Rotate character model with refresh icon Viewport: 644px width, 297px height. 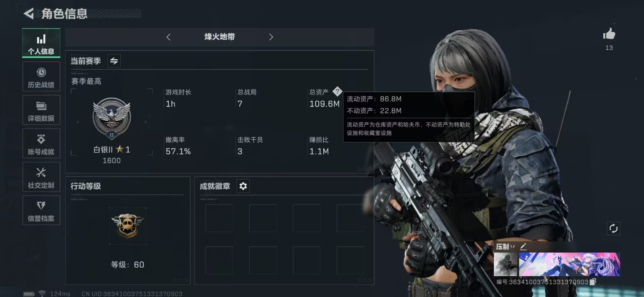(613, 229)
